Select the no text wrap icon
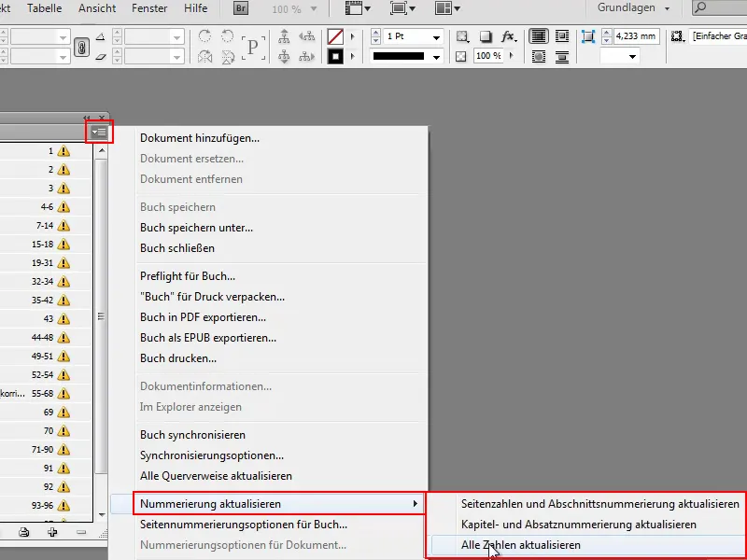Screen dimensions: 747x560 [539, 36]
